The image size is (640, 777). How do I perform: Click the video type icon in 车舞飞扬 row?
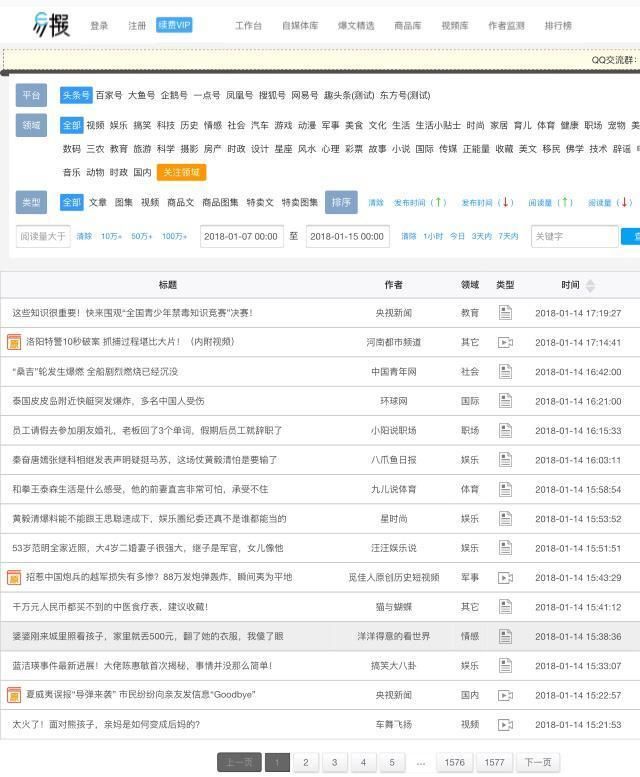(x=505, y=724)
